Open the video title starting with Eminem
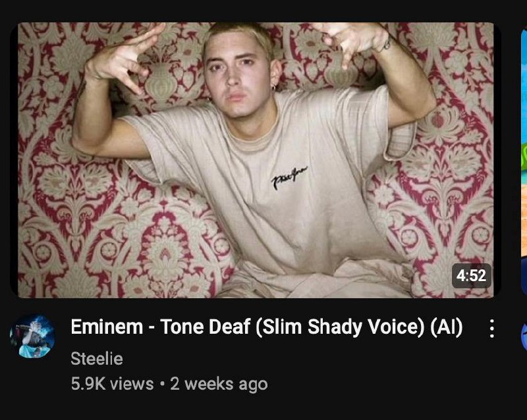This screenshot has width=527, height=420. [x=267, y=327]
